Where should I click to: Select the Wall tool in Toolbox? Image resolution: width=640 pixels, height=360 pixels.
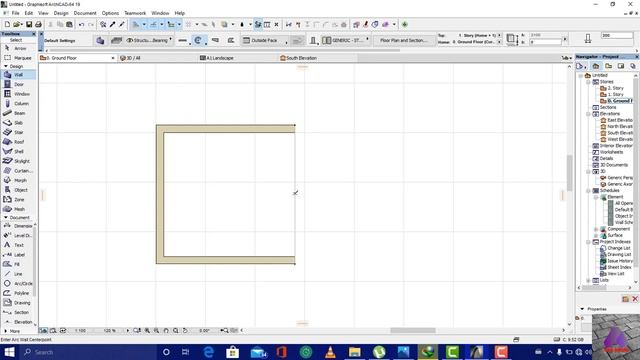pos(18,75)
